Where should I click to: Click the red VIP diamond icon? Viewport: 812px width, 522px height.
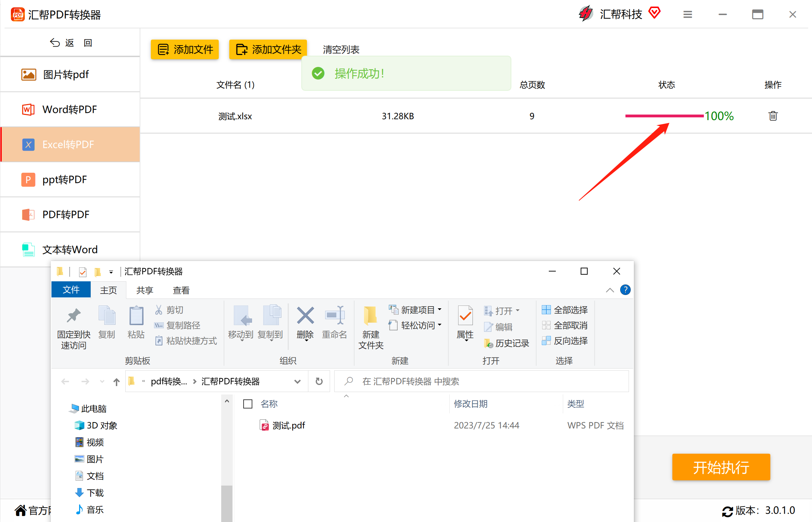(654, 13)
